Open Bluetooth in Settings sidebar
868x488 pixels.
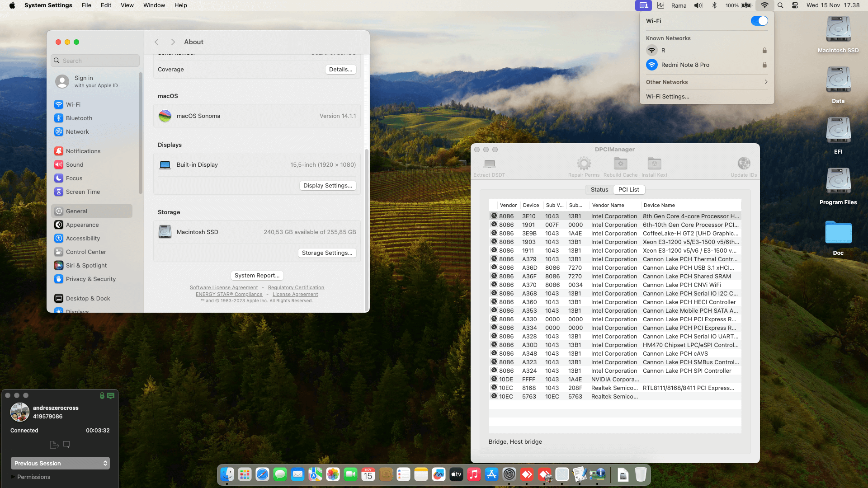pos(92,118)
